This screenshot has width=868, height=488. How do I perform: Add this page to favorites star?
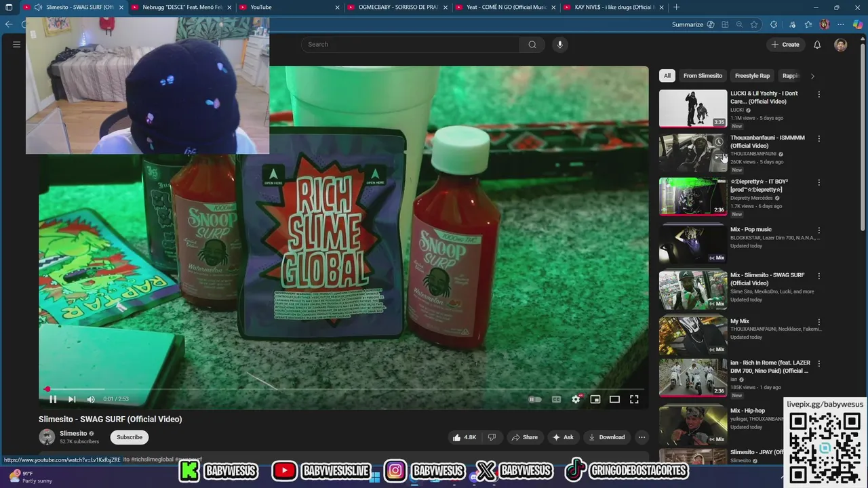754,25
